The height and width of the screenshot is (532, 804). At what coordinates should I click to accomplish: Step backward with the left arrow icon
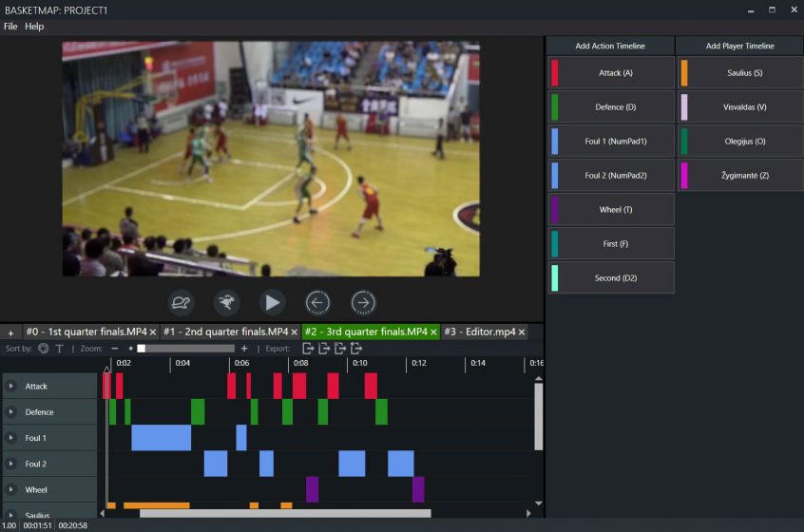pyautogui.click(x=318, y=303)
